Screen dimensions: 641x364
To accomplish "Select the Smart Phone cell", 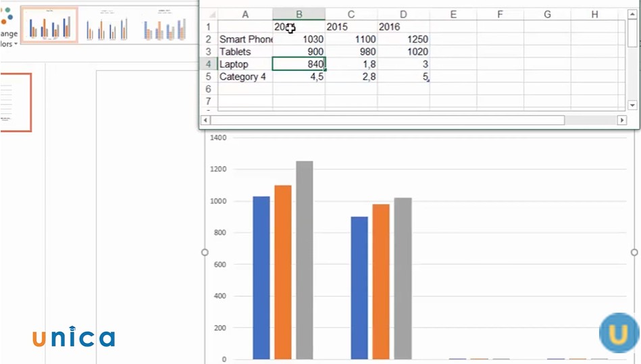I will (245, 39).
